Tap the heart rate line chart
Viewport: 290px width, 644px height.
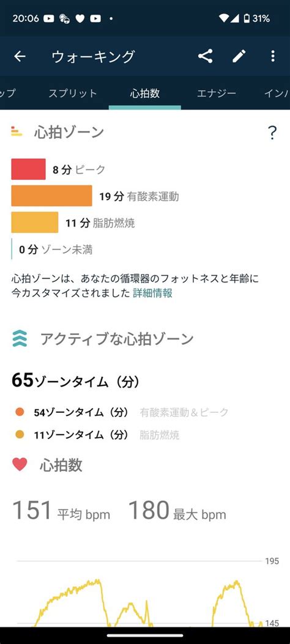click(x=139, y=593)
